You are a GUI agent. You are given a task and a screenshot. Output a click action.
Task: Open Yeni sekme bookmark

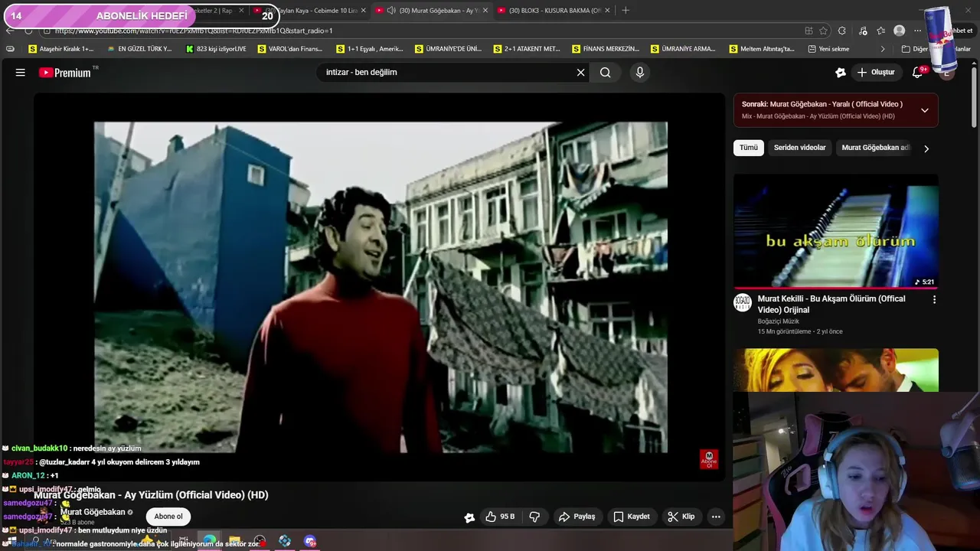828,49
